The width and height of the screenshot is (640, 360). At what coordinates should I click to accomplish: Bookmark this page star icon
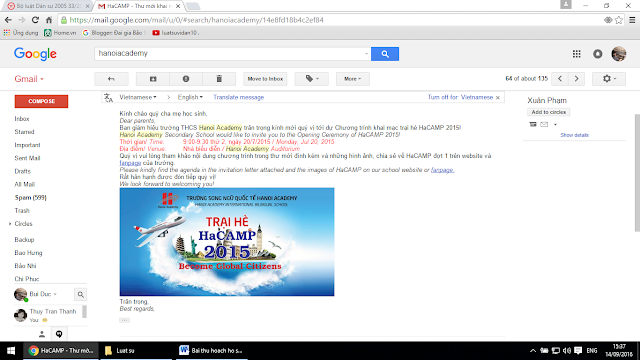[619, 20]
